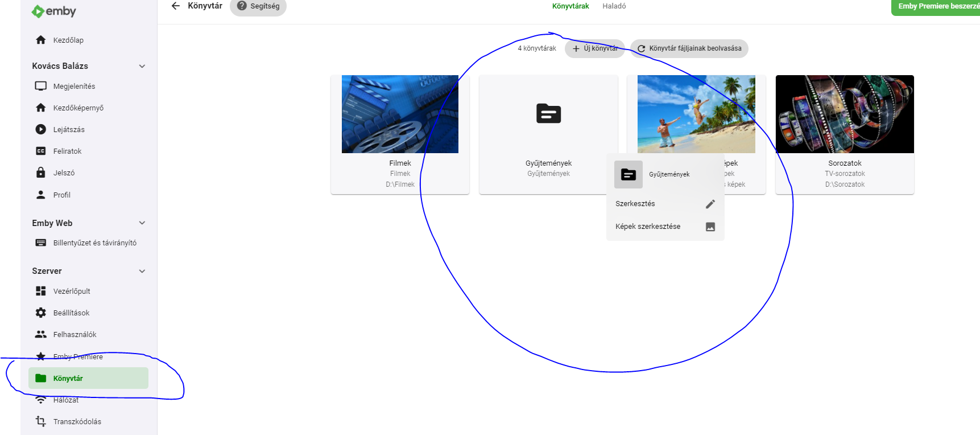Screen dimensions: 980x435
Task: Click the Transzkódolás crop icon
Action: 40,421
